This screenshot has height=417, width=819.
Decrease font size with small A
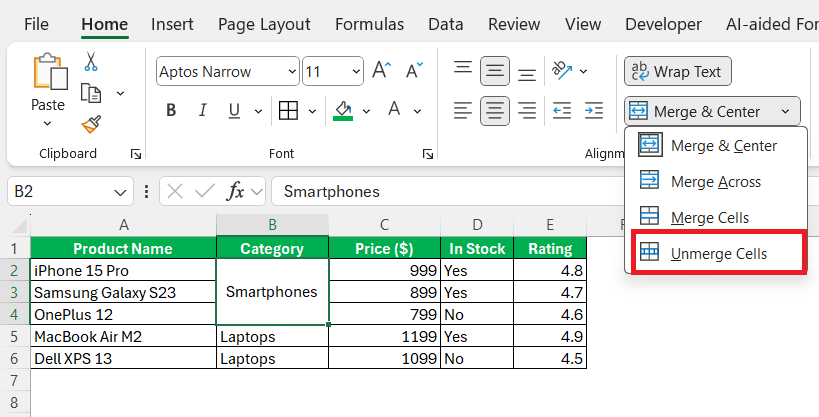coord(415,71)
